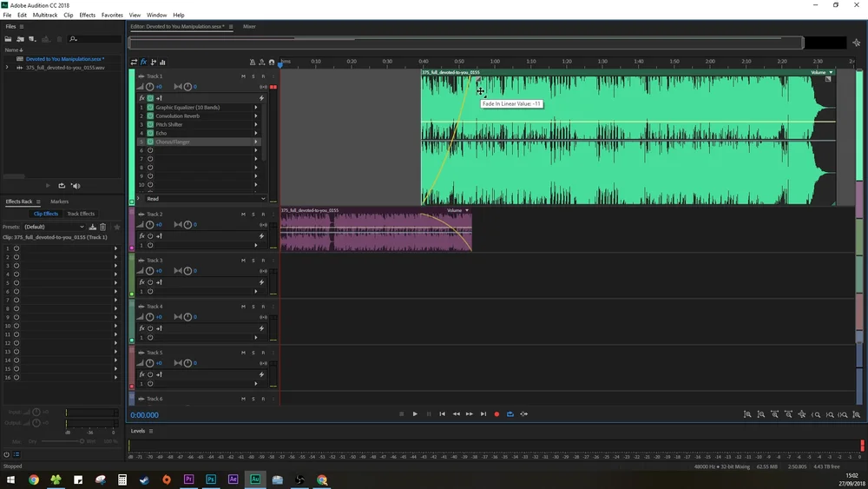Viewport: 868px width, 489px height.
Task: Open the Favorites menu
Action: click(x=112, y=15)
